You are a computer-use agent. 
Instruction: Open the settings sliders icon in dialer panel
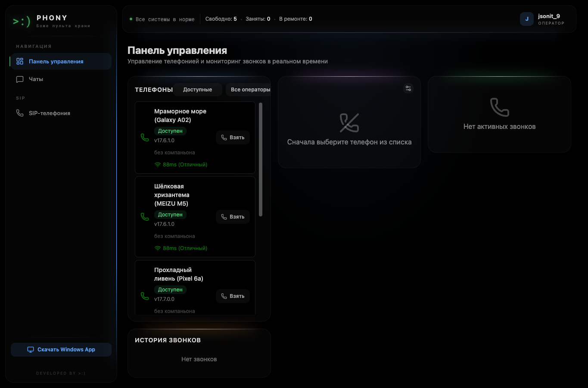(x=408, y=88)
